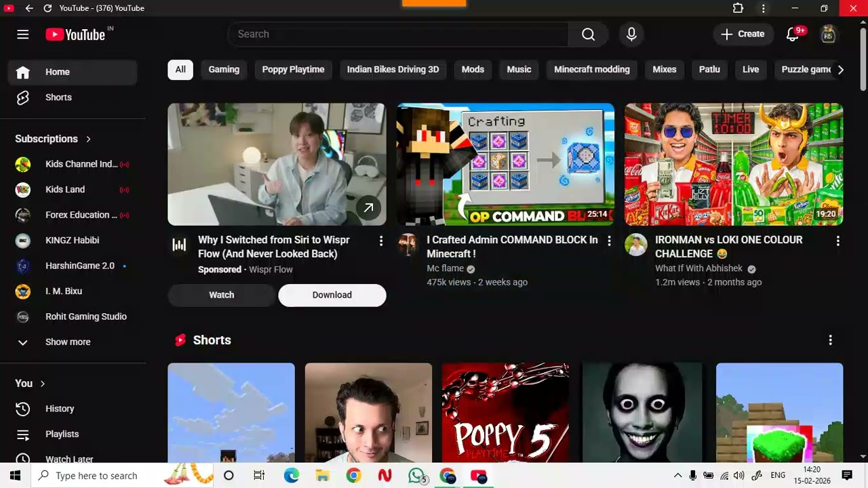Play the Admin COMMAND BLOCK Minecraft video thumbnail
868x488 pixels.
tap(505, 164)
